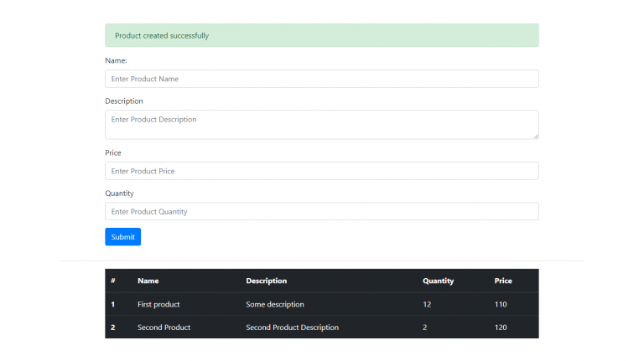Click the quantity 12 cell
Viewport: 644px width, 361px height.
pyautogui.click(x=427, y=304)
